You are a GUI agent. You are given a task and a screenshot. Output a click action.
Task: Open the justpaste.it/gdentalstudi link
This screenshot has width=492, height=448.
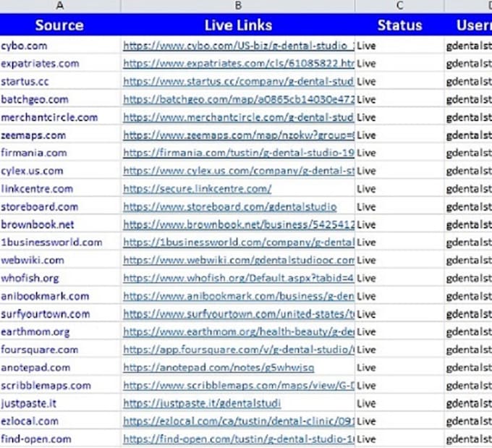[202, 403]
